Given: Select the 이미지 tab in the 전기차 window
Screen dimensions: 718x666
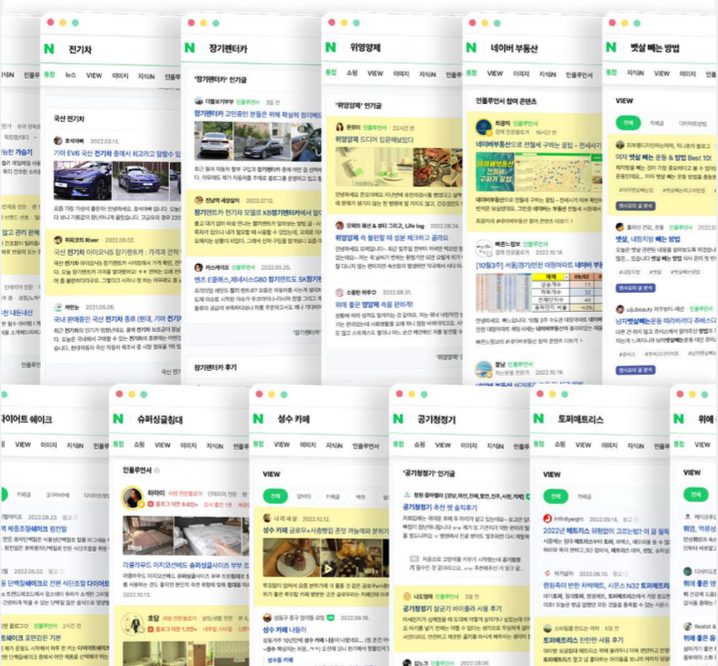Looking at the screenshot, I should point(120,76).
